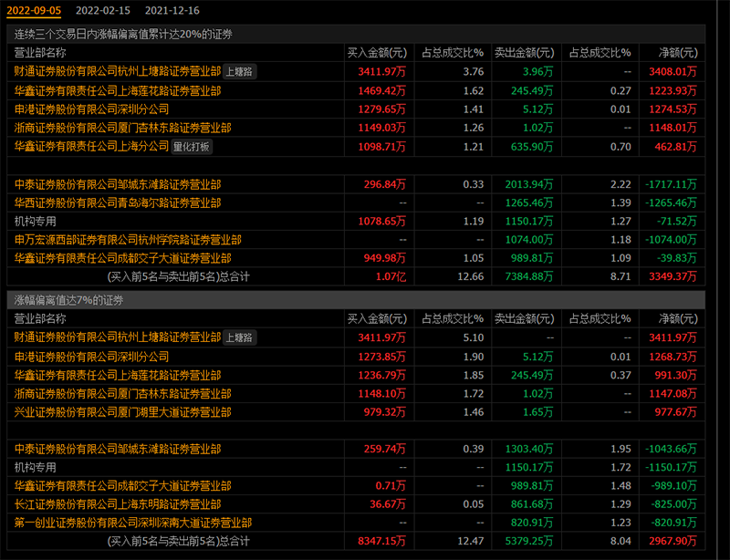The height and width of the screenshot is (560, 730).
Task: Select net amount 3408.01万
Action: (x=673, y=72)
